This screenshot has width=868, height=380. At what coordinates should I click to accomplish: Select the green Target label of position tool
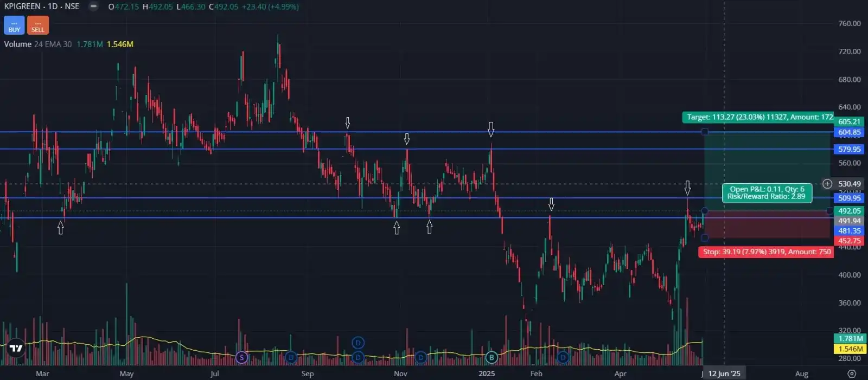pos(758,117)
